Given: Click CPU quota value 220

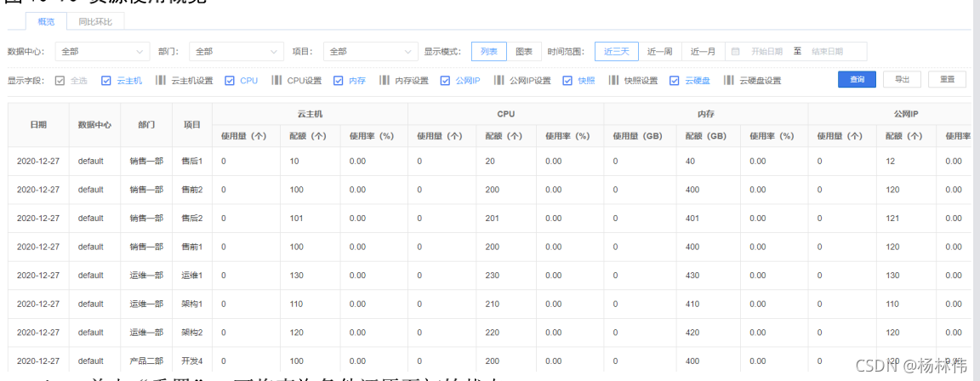Looking at the screenshot, I should [x=492, y=333].
